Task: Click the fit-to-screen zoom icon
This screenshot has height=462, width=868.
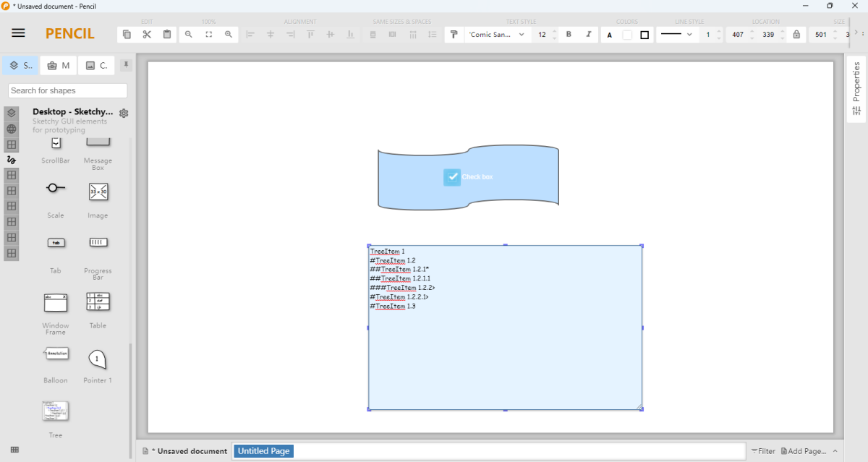Action: [x=209, y=34]
